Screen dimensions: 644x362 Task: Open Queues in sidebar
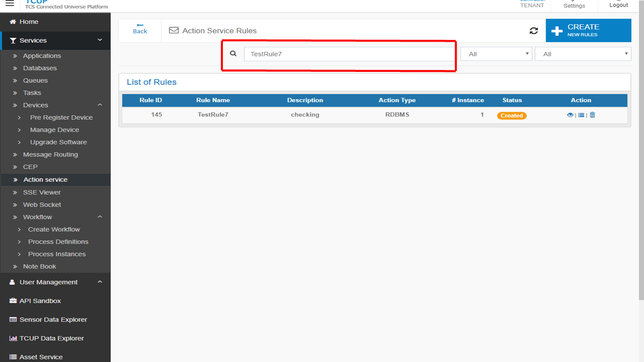(35, 80)
